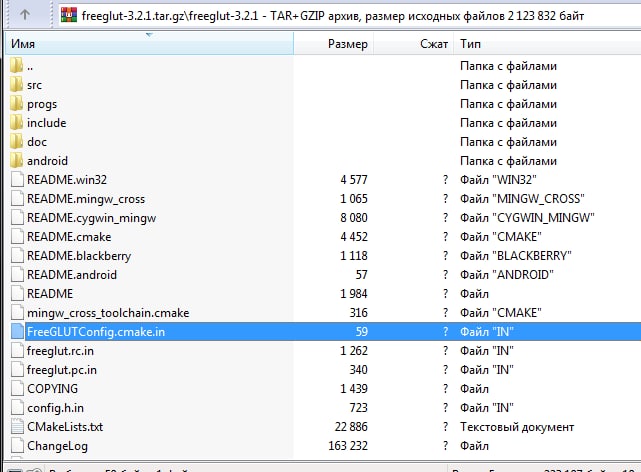The height and width of the screenshot is (472, 641).
Task: Click type cell Файл "WIN32"
Action: [x=498, y=179]
